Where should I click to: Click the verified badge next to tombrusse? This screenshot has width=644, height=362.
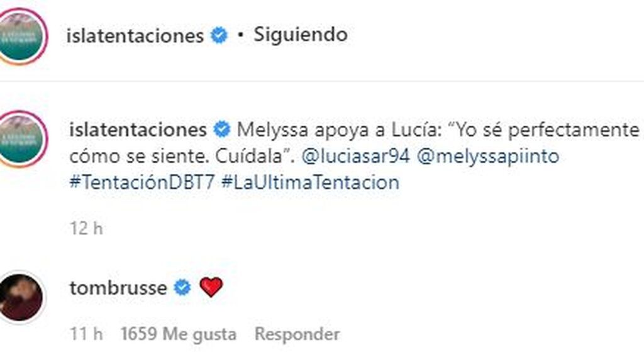point(182,288)
